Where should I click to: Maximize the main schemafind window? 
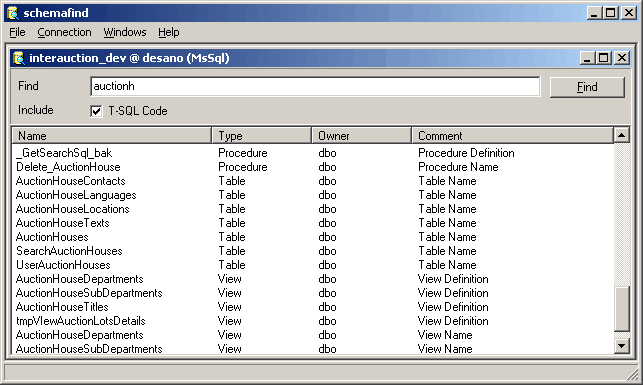[611, 13]
